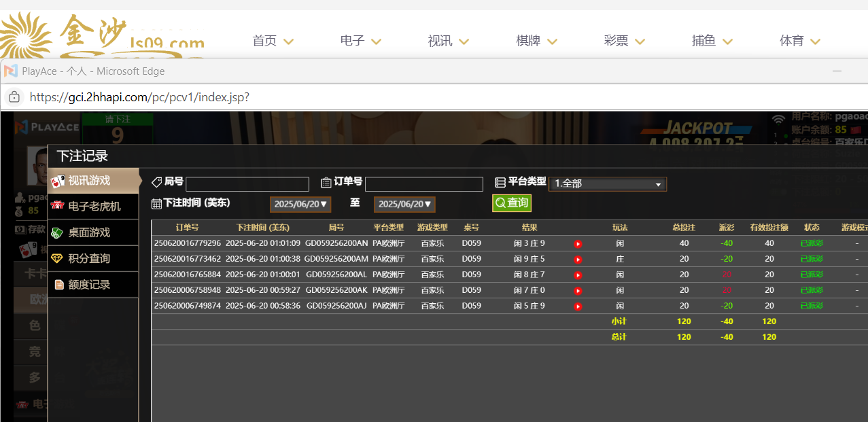Select the 电子老虎机 sidebar tab
The image size is (868, 422).
coord(94,206)
